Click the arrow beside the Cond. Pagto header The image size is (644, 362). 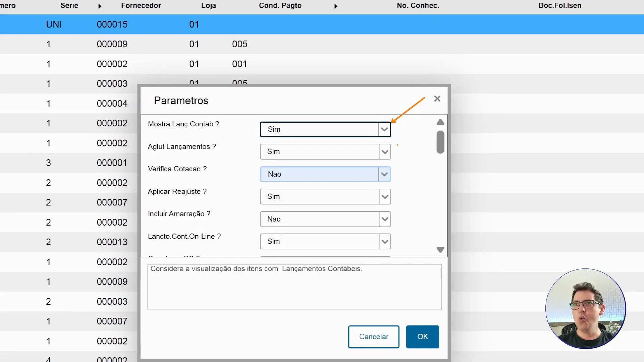tap(336, 6)
